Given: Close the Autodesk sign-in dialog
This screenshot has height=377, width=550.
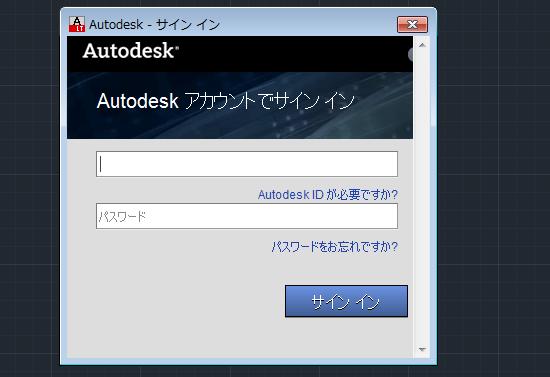Looking at the screenshot, I should coord(412,25).
